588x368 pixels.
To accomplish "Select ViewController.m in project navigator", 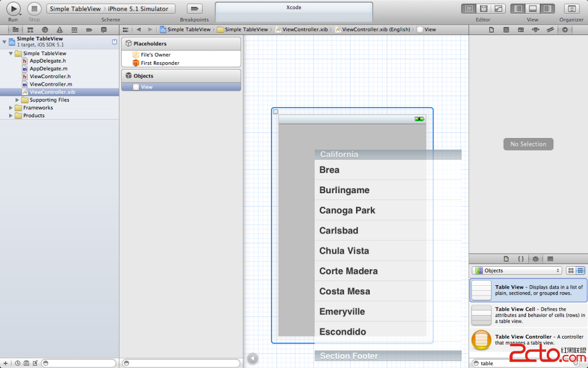I will click(x=51, y=85).
